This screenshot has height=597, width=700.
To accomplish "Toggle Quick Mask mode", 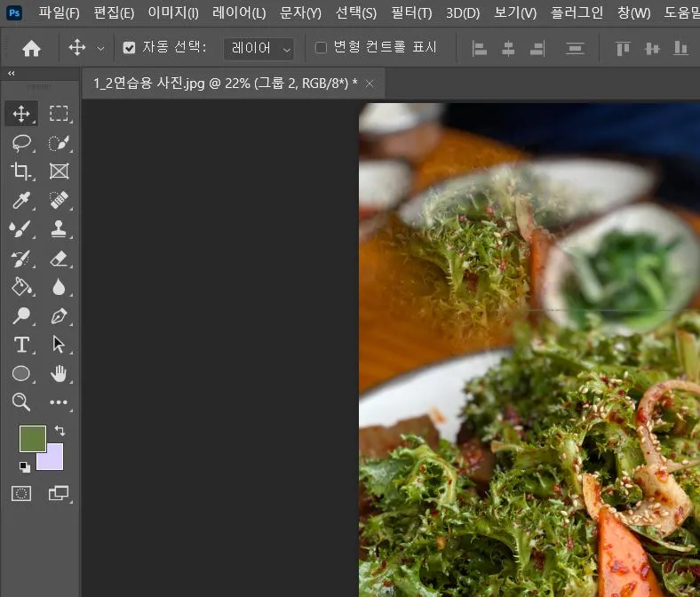I will 21,493.
